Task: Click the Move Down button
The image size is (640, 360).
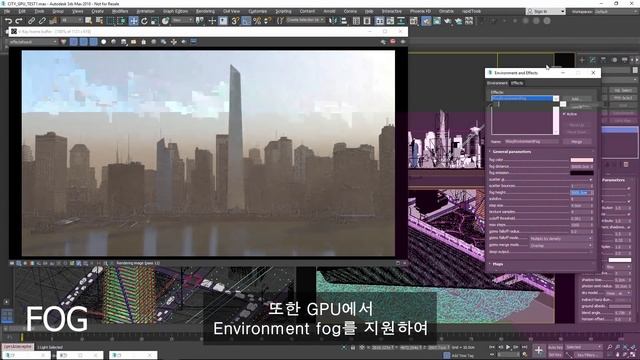Action: 577,132
